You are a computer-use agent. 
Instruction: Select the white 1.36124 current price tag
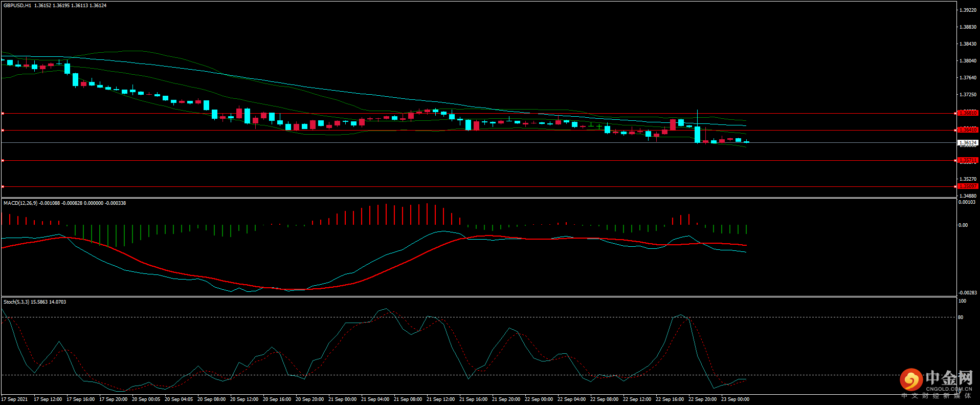(968, 143)
